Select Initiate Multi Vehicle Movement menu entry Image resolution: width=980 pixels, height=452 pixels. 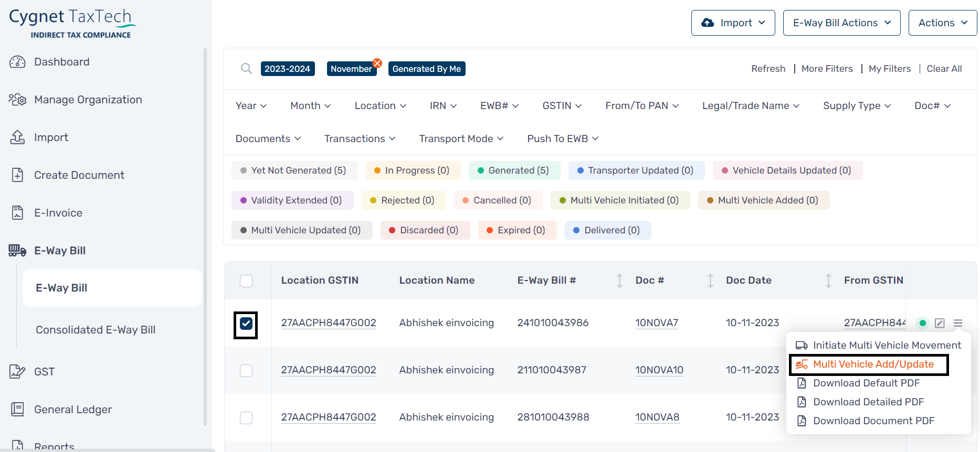[878, 346]
